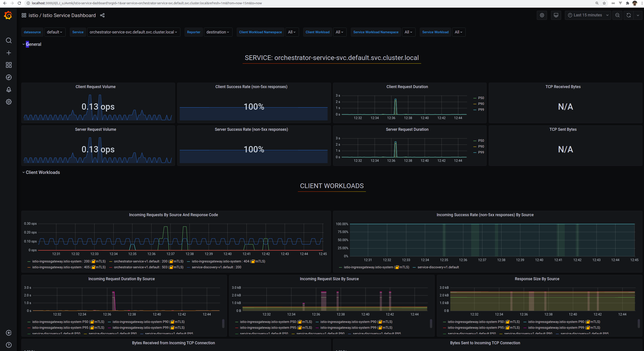Open the search dashboards icon in sidebar
644x351 pixels.
[x=9, y=40]
